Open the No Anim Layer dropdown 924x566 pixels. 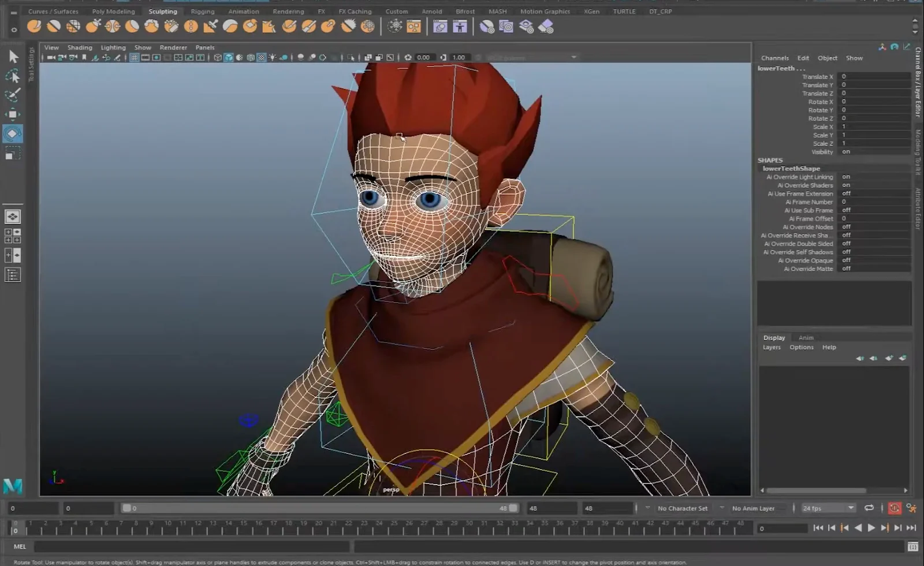click(753, 508)
